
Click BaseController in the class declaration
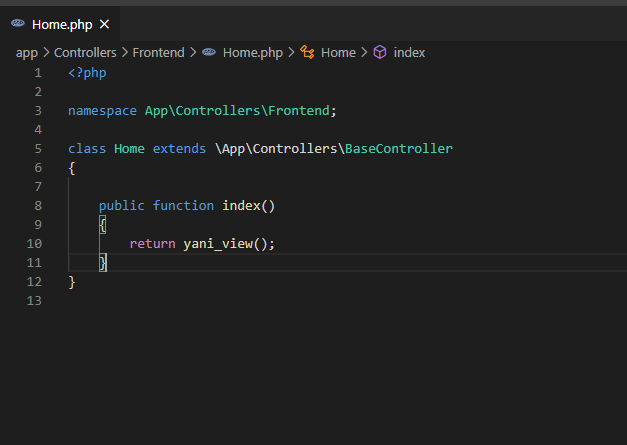coord(398,148)
